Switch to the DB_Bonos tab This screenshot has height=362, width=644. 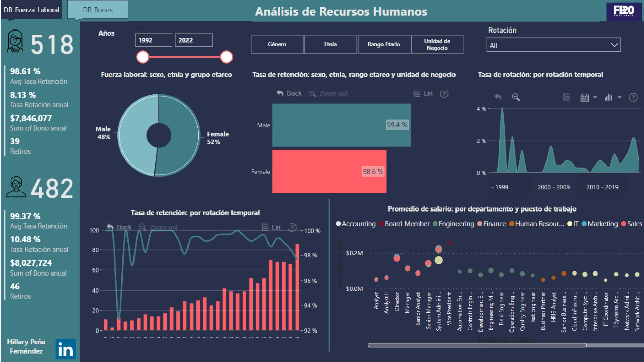[x=98, y=10]
